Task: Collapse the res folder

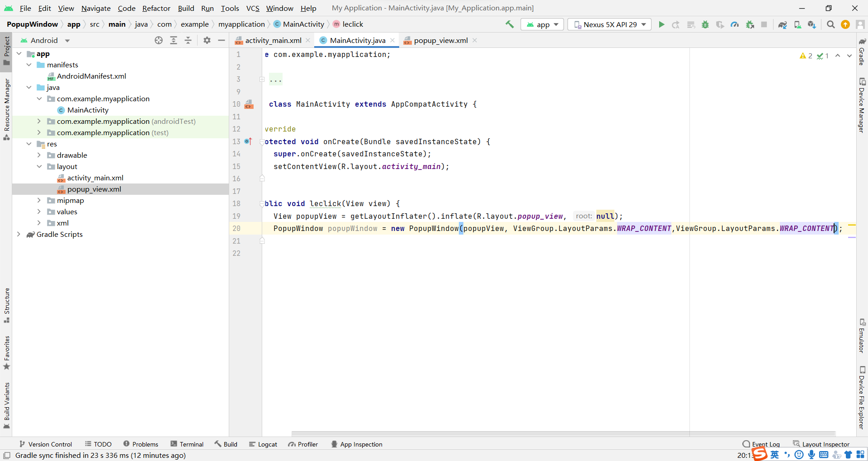Action: coord(29,144)
